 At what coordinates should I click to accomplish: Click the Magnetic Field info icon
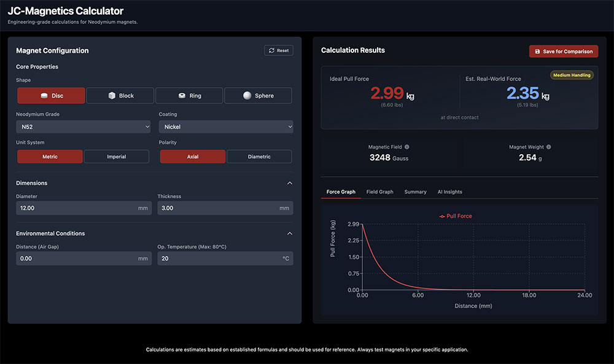[407, 147]
